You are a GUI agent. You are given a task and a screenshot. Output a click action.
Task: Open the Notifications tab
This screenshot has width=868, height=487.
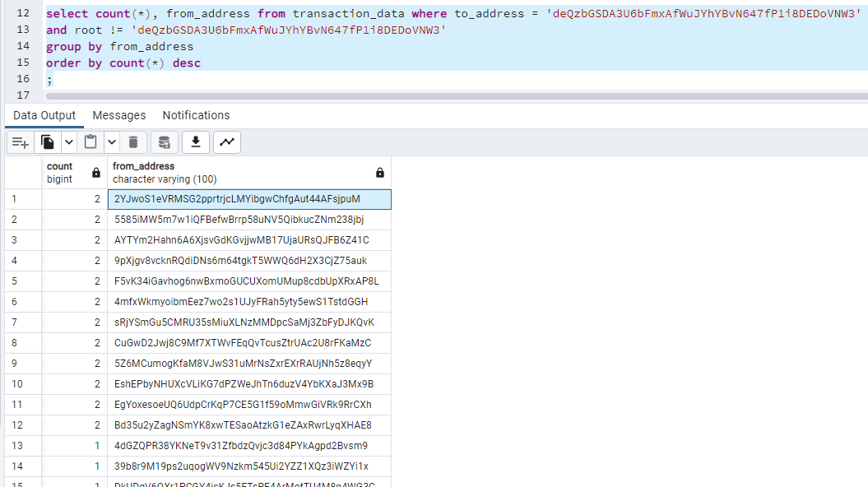point(196,115)
